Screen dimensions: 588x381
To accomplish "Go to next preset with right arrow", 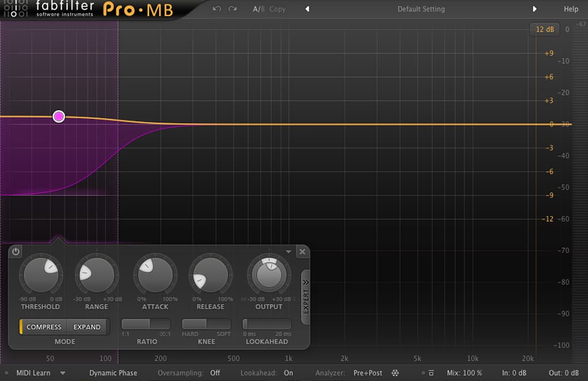I will pos(535,9).
